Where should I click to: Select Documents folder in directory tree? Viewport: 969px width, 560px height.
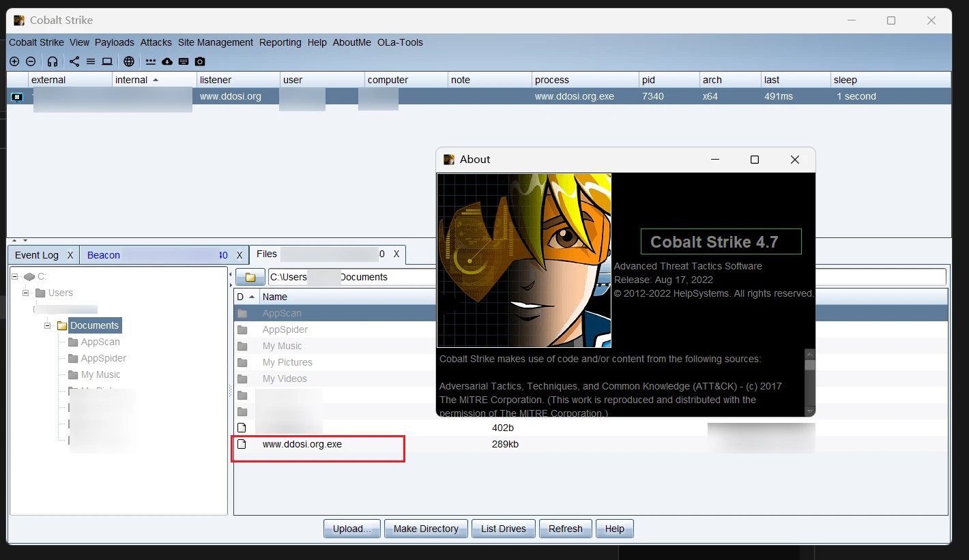click(x=95, y=325)
